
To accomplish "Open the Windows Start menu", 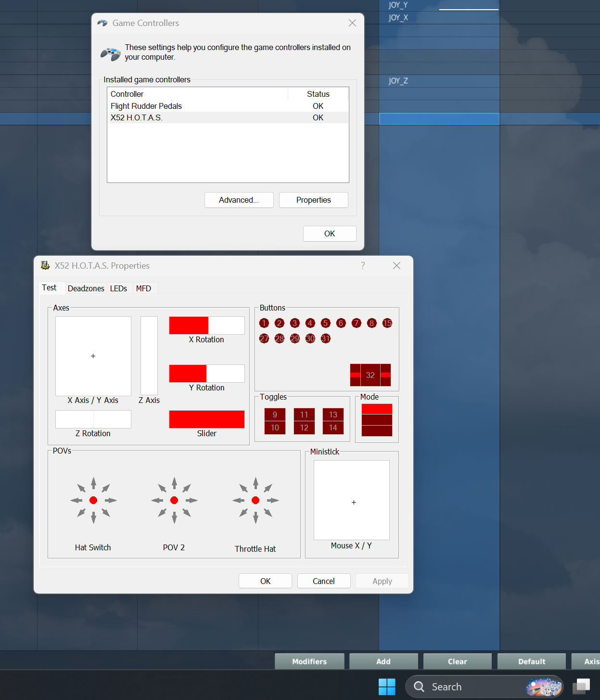I will [387, 687].
